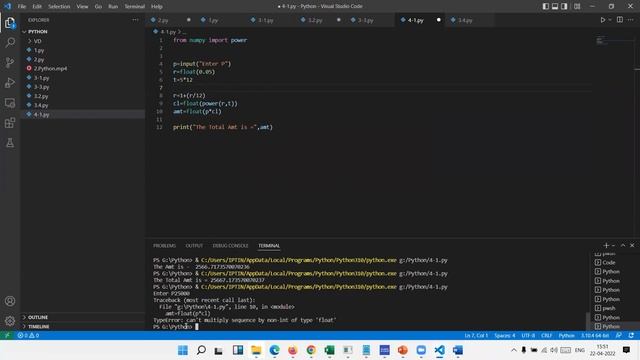The image size is (640, 360).
Task: Open the Accounts menu icon
Action: click(10, 301)
